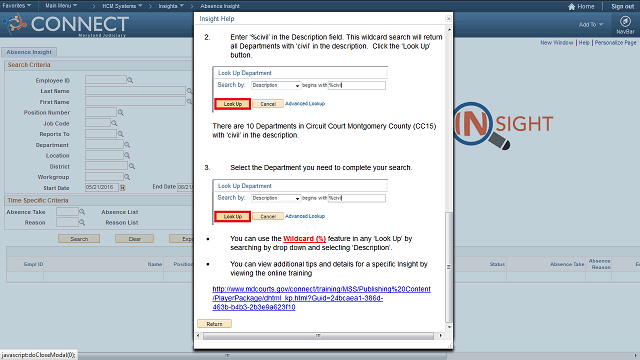Open the Position Number lookup magnifier
Image resolution: width=640 pixels, height=360 pixels.
coord(121,112)
